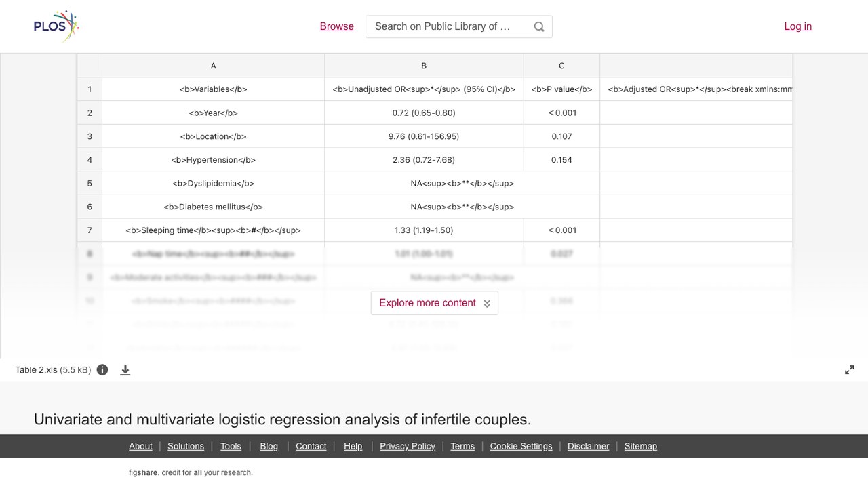Select column C header
This screenshot has height=488, width=868.
[x=561, y=66]
